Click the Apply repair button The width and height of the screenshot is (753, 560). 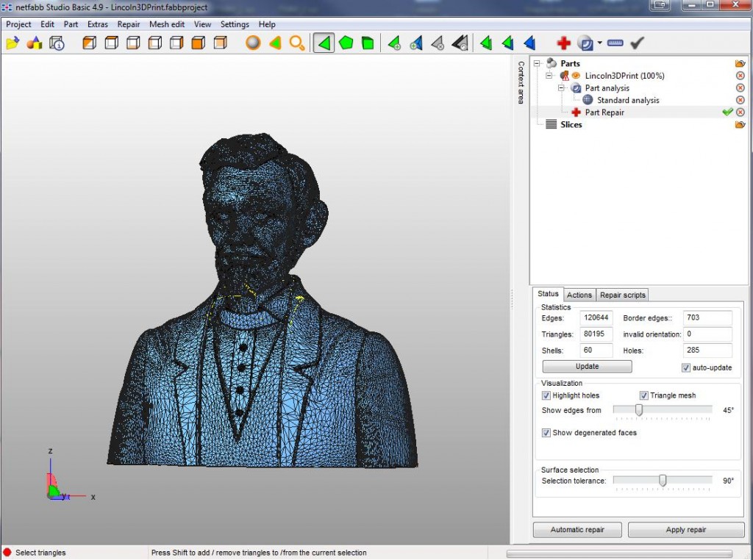(x=685, y=529)
